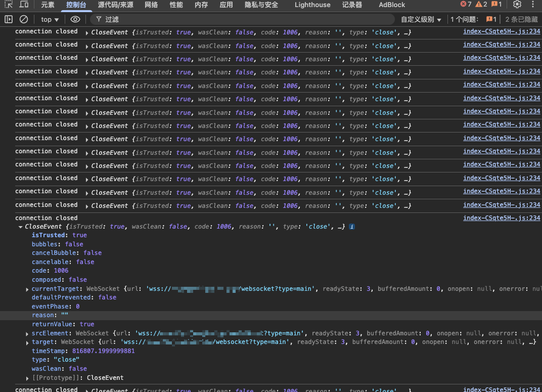Screen dimensions: 542x392
Task: Click the cancelable: false property
Action: click(63, 262)
